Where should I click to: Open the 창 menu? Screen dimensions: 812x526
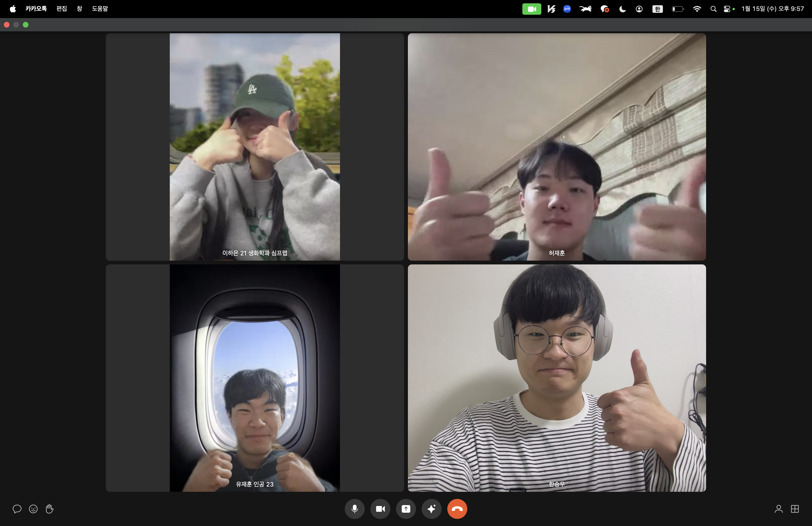[79, 9]
